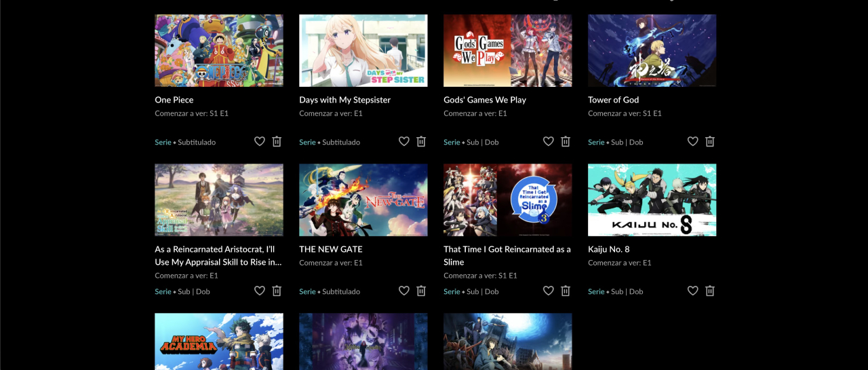Open the One Piece title link
This screenshot has height=370, width=868.
174,100
